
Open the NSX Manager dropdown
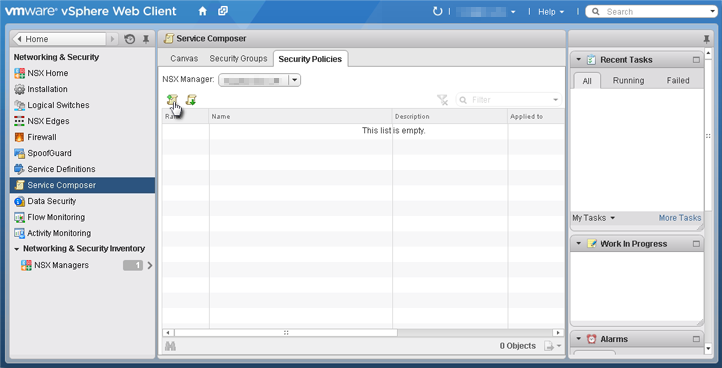click(295, 80)
